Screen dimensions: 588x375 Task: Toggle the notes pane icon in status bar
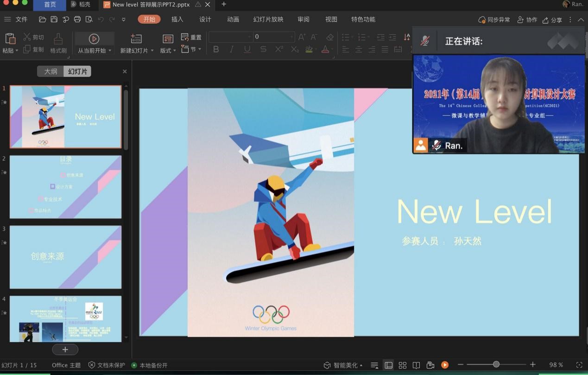(374, 365)
